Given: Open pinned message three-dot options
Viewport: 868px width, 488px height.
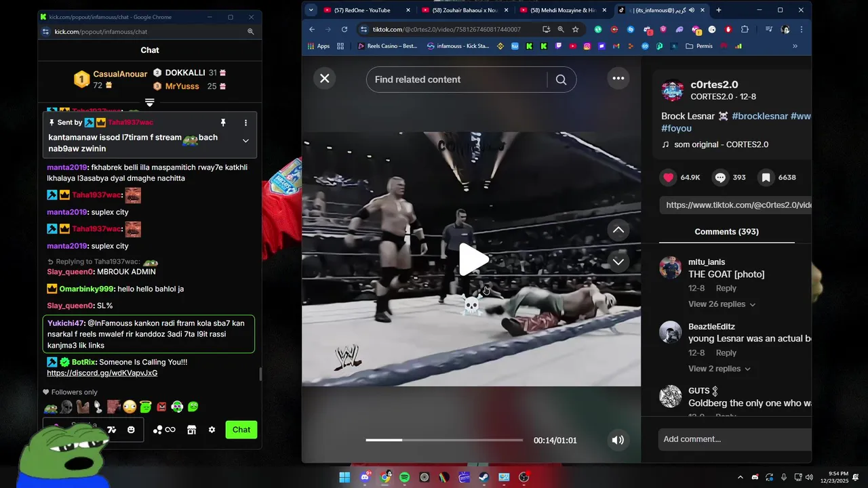Looking at the screenshot, I should (x=245, y=123).
